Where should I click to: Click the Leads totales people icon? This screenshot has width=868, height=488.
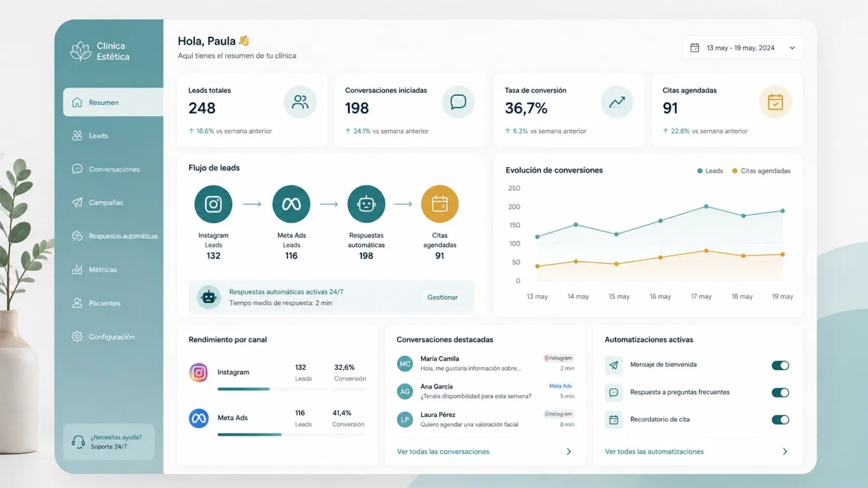[x=300, y=102]
